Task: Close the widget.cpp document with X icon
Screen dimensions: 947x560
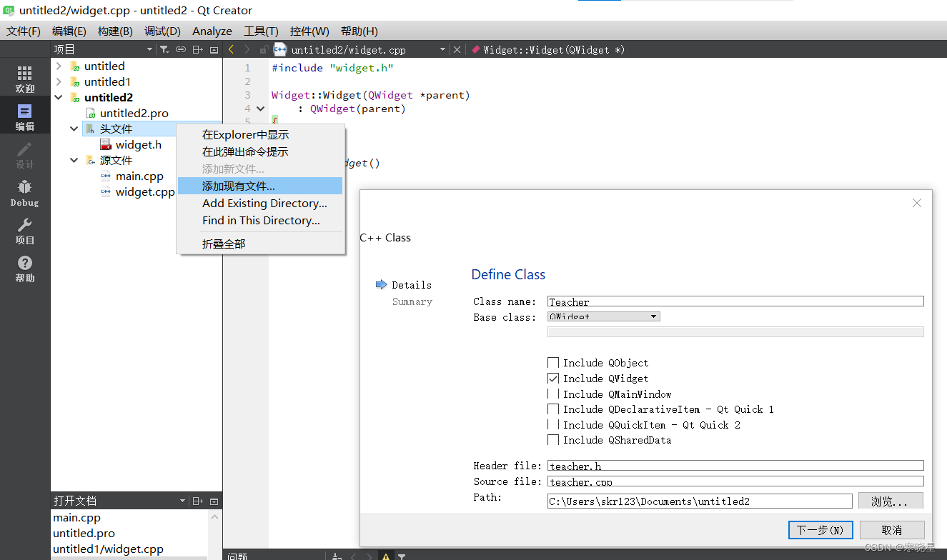Action: coord(457,49)
